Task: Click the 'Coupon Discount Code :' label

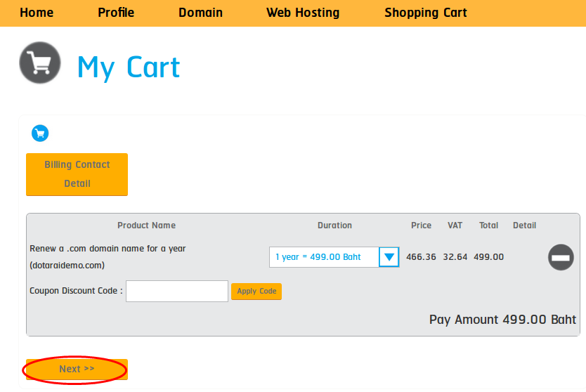Action: 77,291
